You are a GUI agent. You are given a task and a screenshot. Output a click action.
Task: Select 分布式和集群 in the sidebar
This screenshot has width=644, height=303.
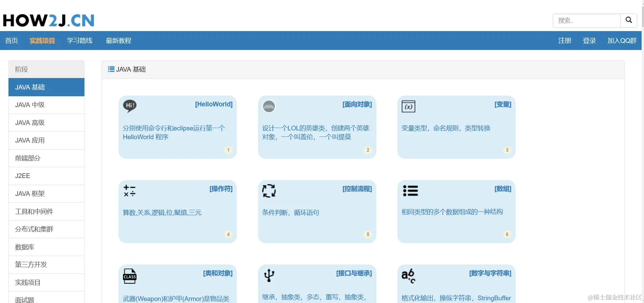click(x=46, y=229)
